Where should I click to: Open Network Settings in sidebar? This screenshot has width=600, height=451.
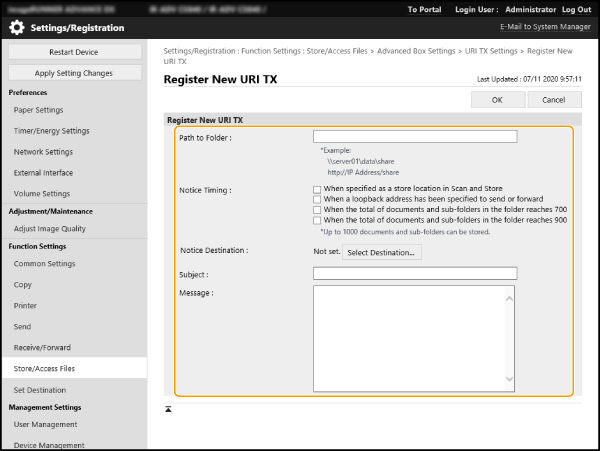tap(43, 152)
